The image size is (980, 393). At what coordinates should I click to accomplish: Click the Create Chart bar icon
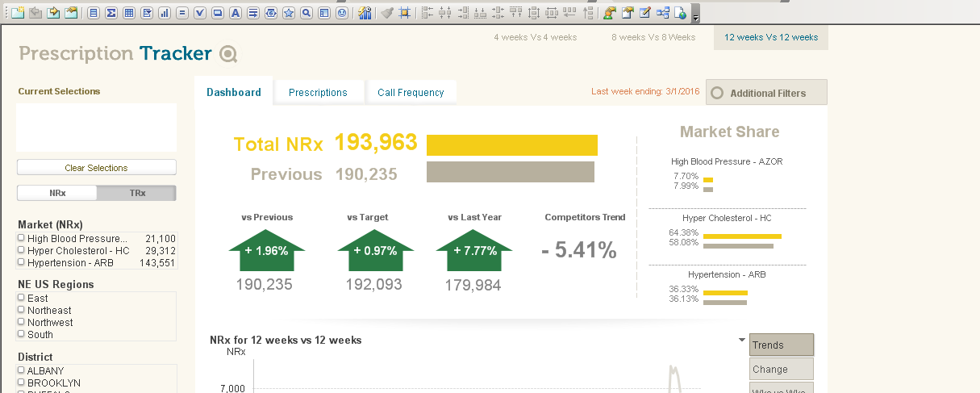(x=165, y=13)
